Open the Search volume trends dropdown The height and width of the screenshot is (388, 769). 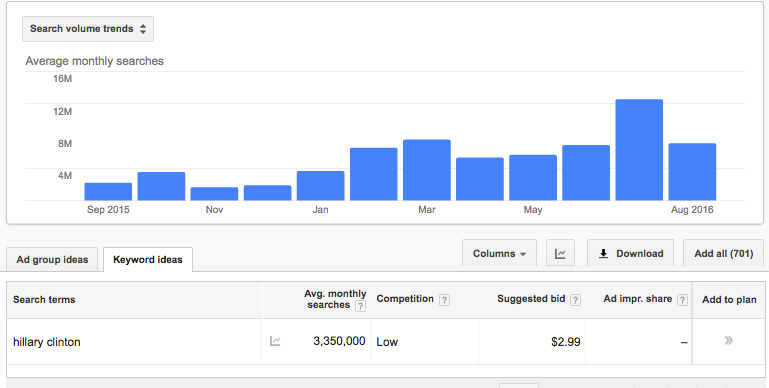(x=88, y=29)
